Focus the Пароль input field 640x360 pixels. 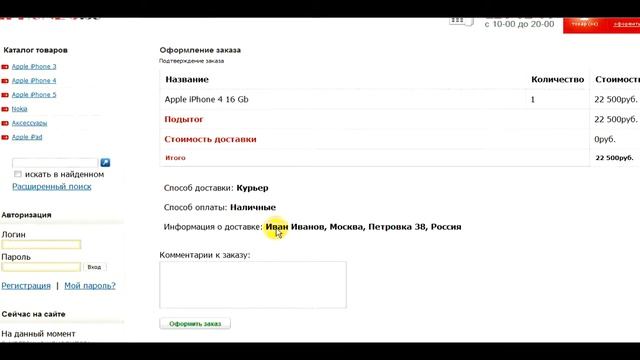(x=41, y=267)
